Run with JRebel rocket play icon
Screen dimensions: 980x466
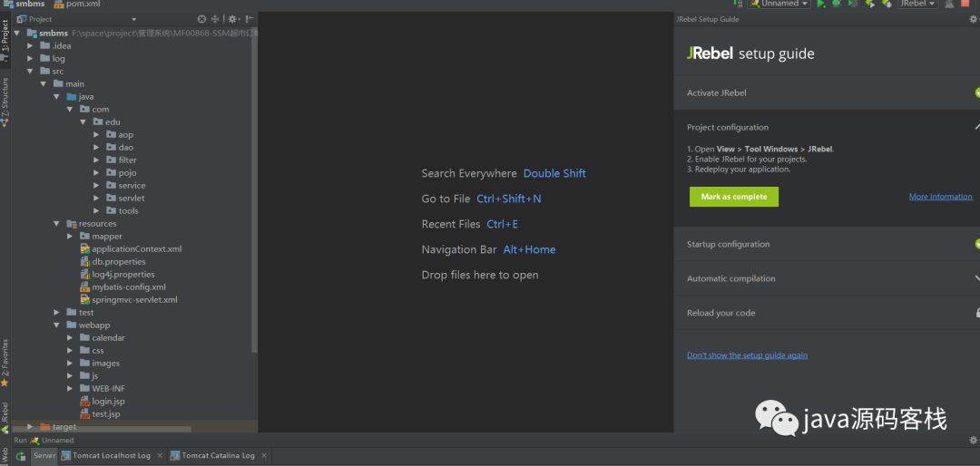[869, 4]
